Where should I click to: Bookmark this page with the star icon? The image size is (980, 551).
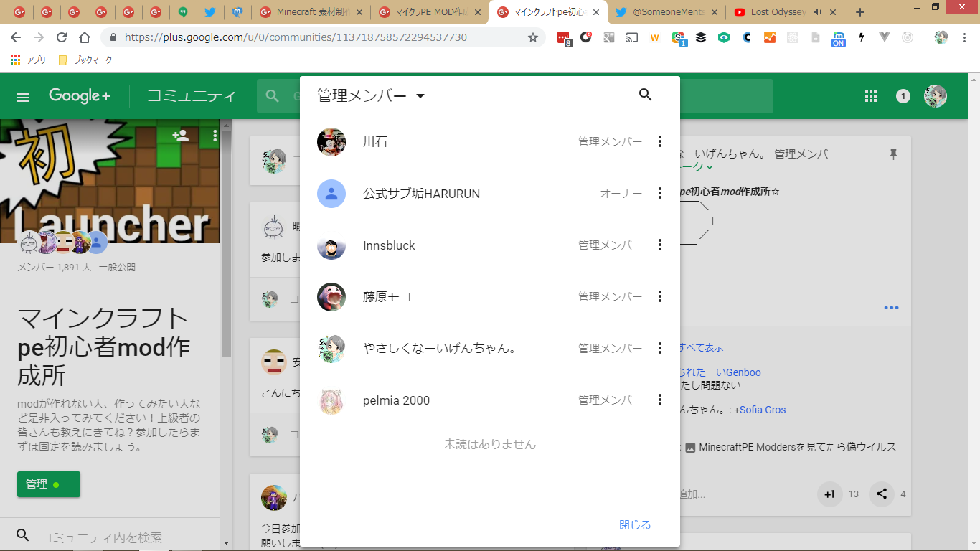pos(533,37)
